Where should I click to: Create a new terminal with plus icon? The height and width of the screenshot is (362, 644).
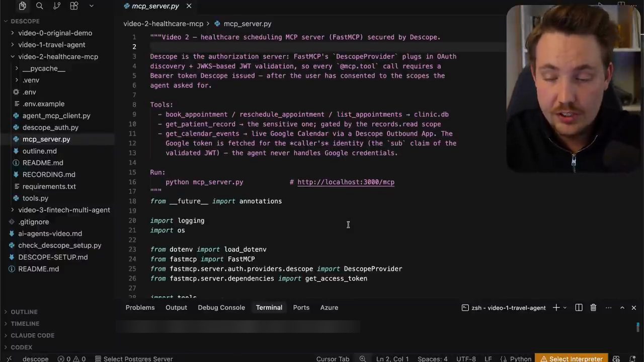(x=556, y=308)
